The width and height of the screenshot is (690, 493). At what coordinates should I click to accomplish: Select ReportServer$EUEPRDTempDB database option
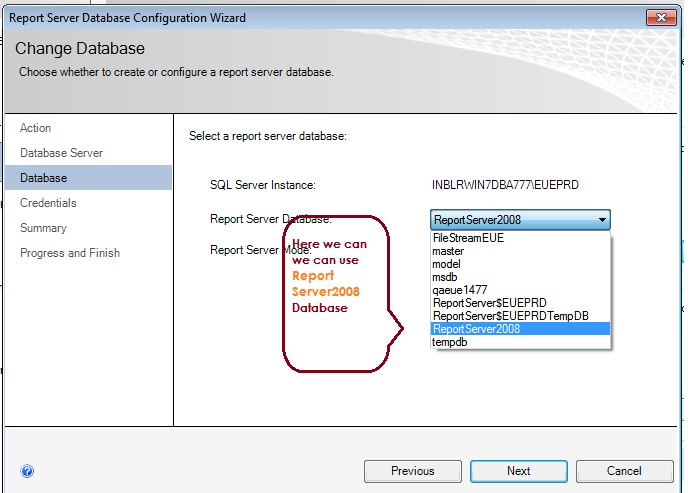[x=520, y=316]
